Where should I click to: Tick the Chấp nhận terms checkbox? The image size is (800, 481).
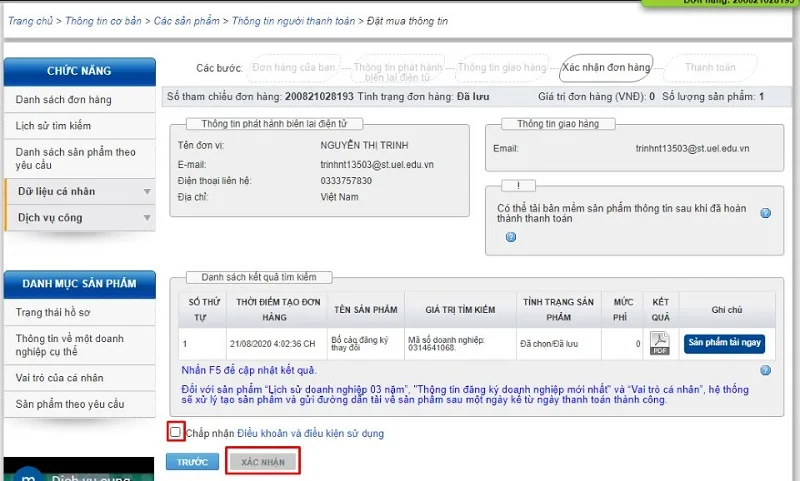(176, 433)
